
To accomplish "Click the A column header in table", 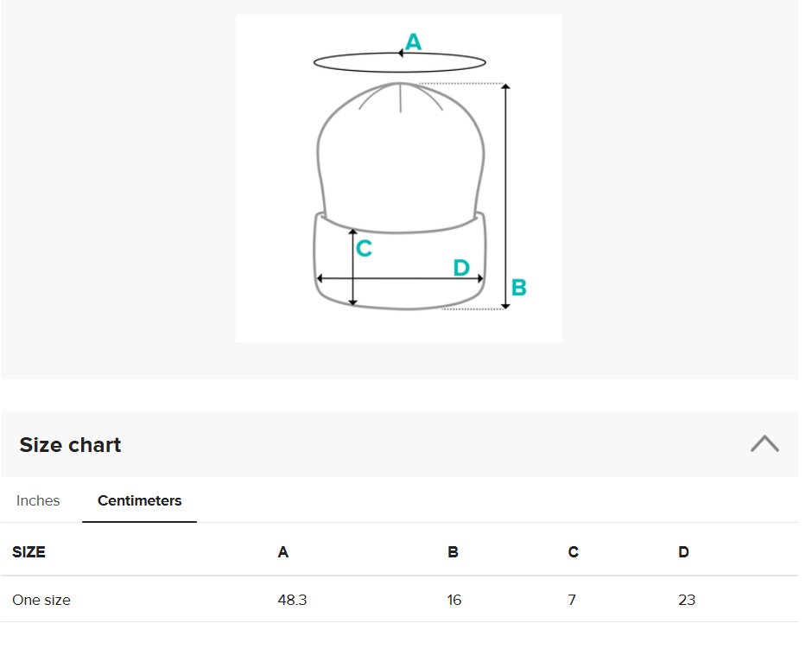I will tap(283, 552).
